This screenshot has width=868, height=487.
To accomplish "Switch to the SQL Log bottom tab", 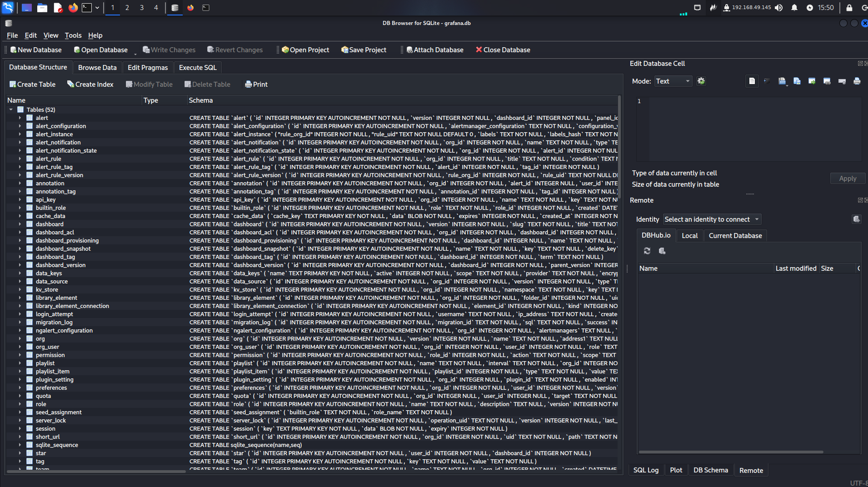I will tap(646, 470).
